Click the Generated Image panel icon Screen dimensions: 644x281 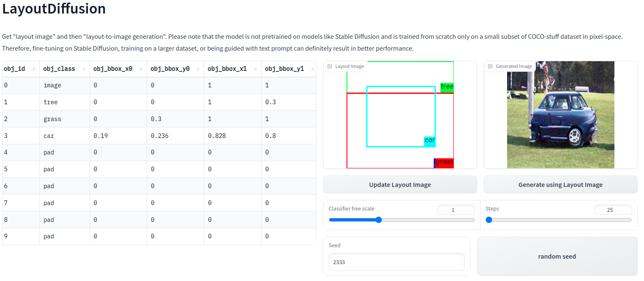coord(490,66)
